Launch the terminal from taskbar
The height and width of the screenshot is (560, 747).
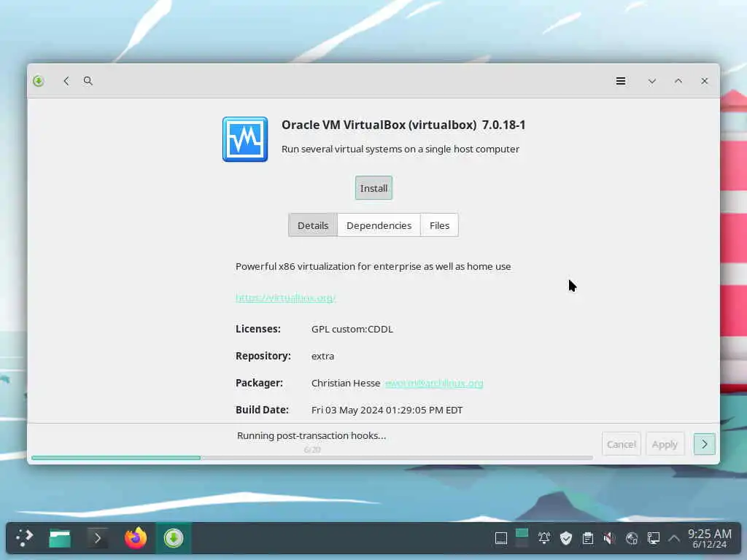pyautogui.click(x=98, y=538)
